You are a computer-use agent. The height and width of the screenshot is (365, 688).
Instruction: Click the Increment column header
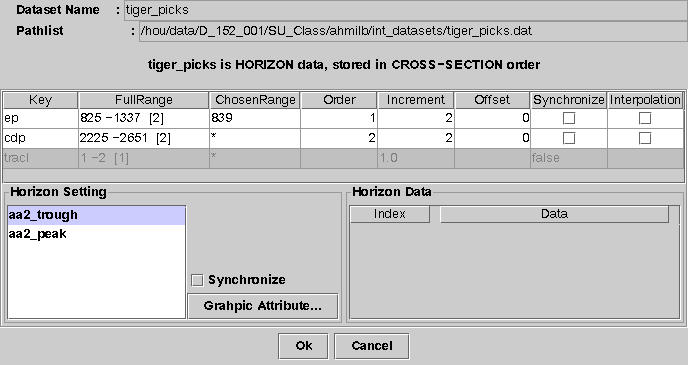point(416,100)
